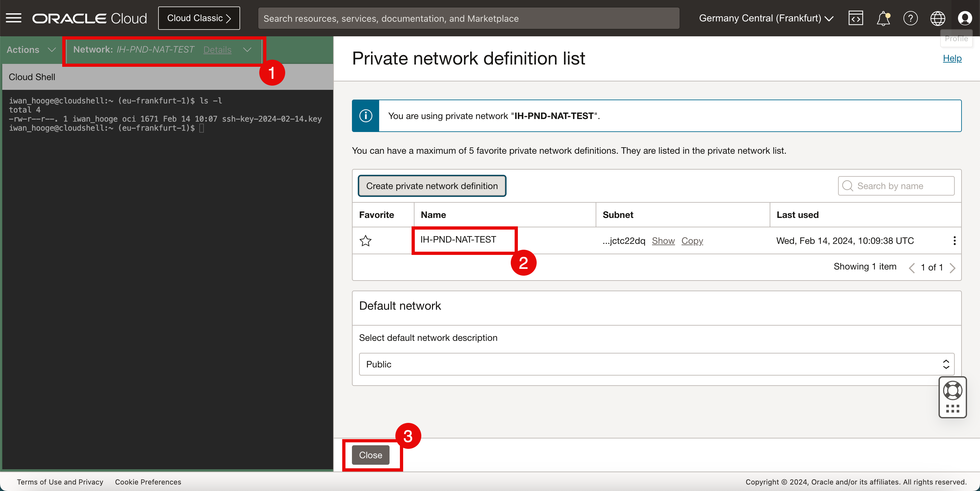Open the help question mark menu
This screenshot has height=491, width=980.
tap(910, 18)
